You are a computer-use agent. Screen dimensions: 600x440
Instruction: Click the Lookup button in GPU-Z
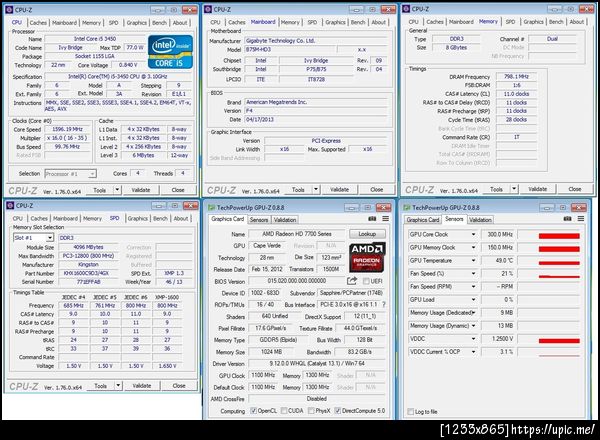[x=367, y=234]
